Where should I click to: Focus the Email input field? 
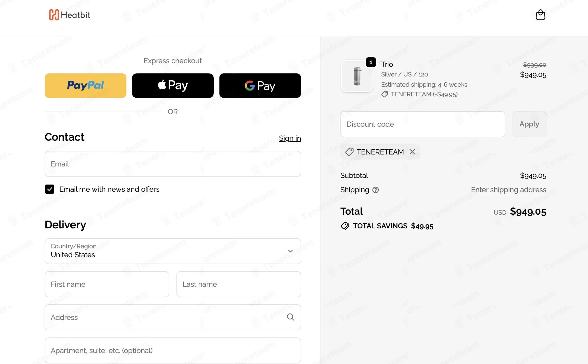[173, 164]
